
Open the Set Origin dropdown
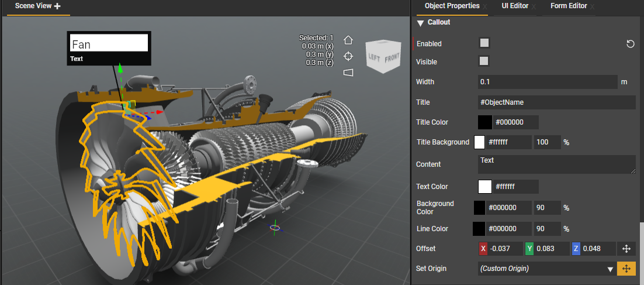(609, 269)
